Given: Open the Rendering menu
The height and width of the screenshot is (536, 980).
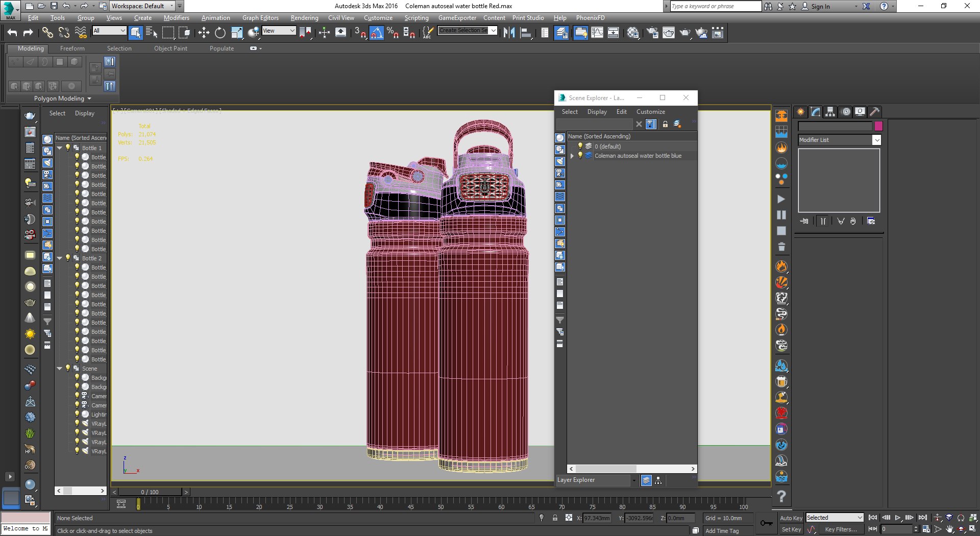Looking at the screenshot, I should 304,18.
